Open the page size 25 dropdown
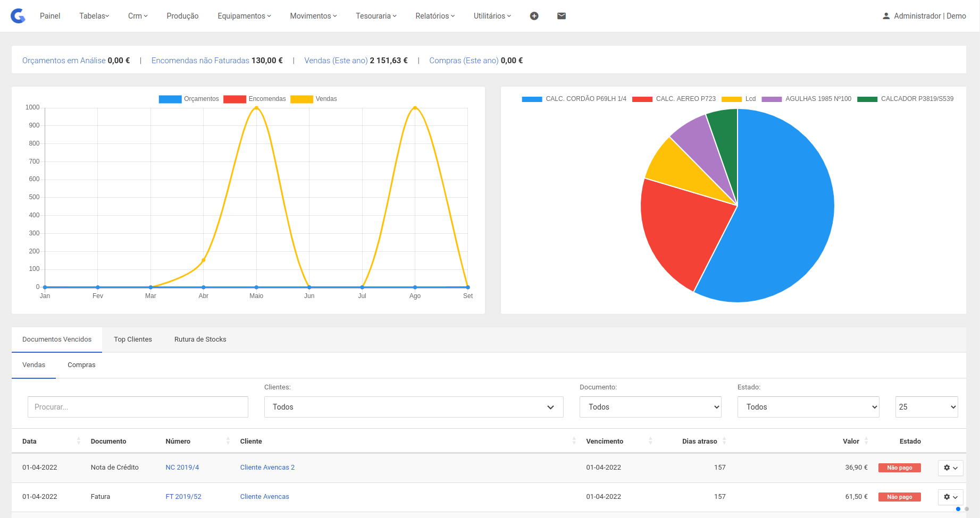980x518 pixels. (926, 407)
